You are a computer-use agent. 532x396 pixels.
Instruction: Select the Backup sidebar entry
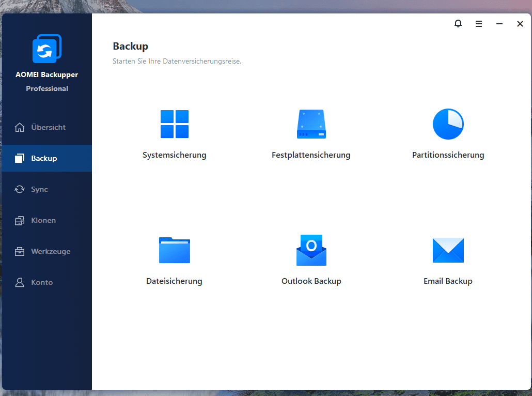tap(47, 158)
